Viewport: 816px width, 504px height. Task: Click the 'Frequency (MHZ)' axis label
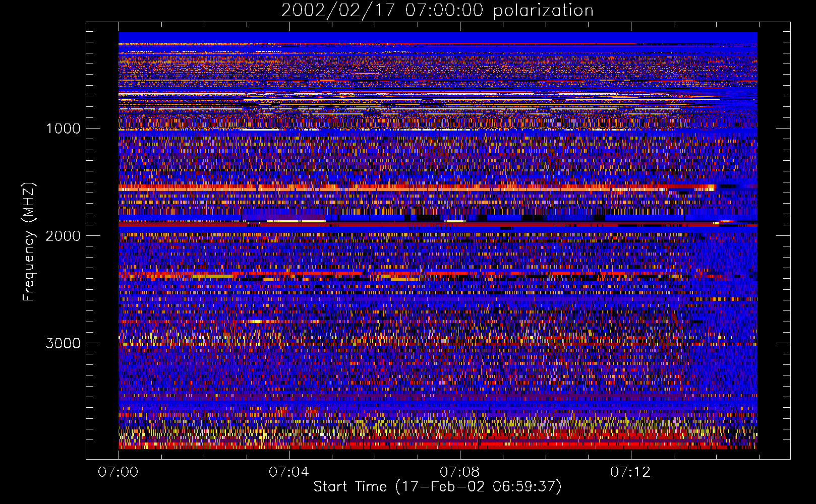tap(29, 242)
